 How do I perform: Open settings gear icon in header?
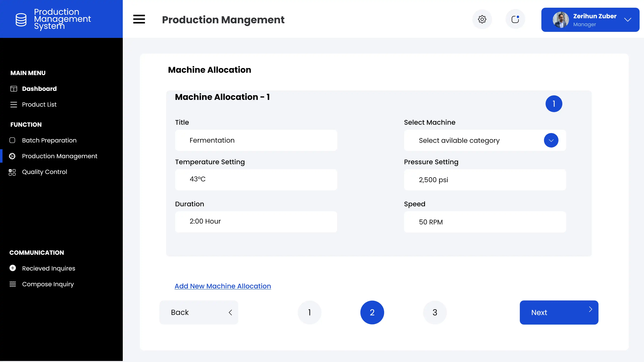(482, 19)
